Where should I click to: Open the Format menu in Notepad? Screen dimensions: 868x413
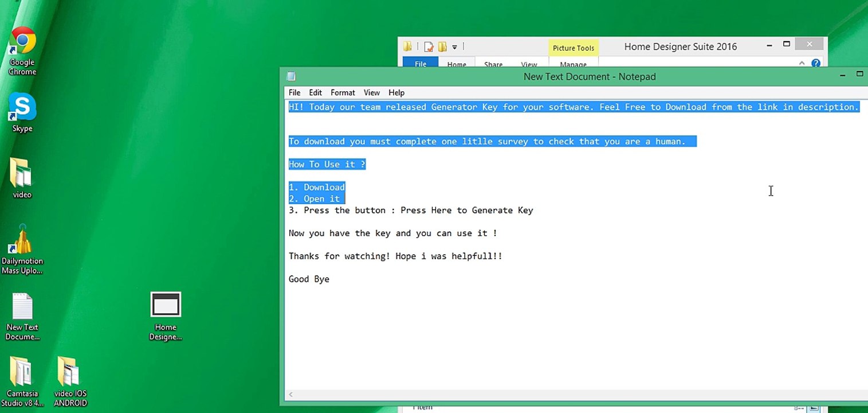coord(343,92)
